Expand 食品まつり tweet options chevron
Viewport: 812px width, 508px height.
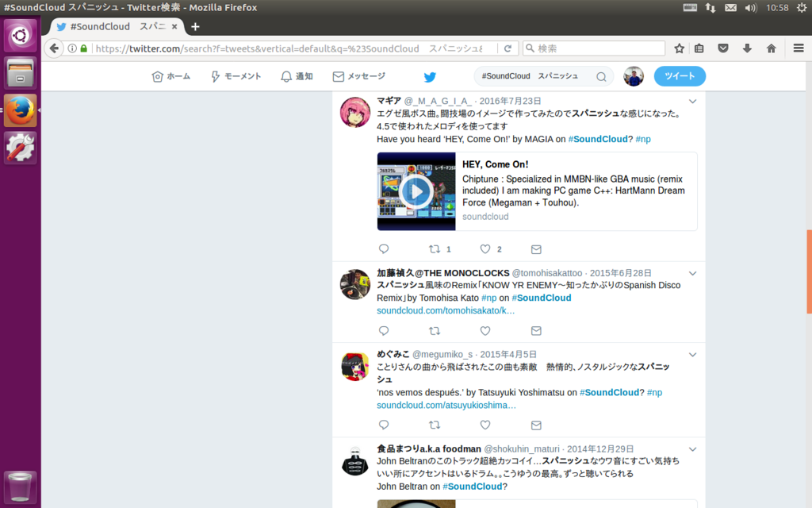point(692,449)
